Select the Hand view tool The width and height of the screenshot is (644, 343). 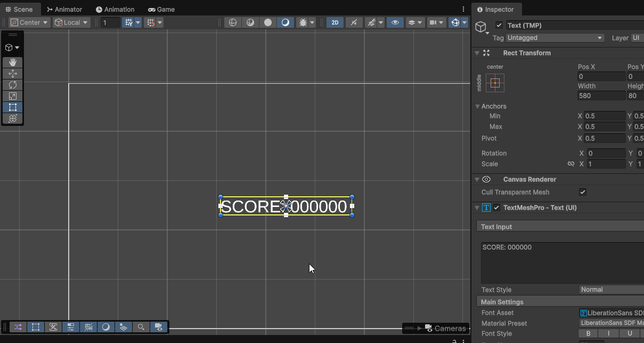coord(13,62)
